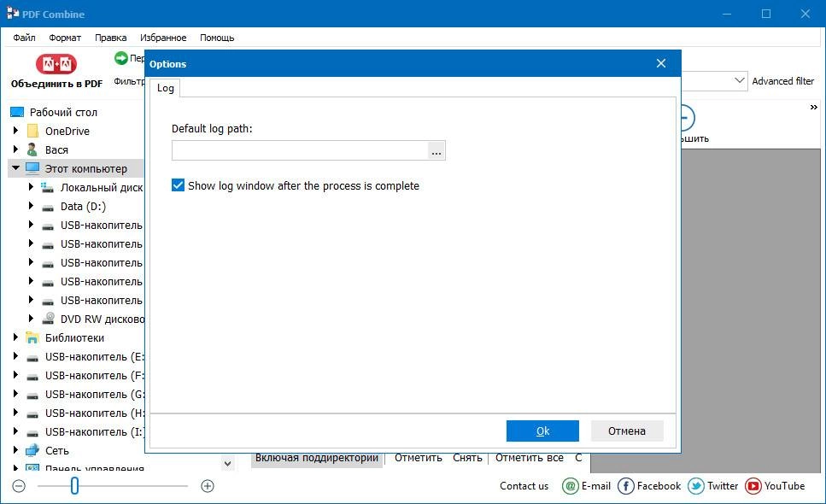Image resolution: width=826 pixels, height=504 pixels.
Task: Click the Facebook icon
Action: coord(626,485)
